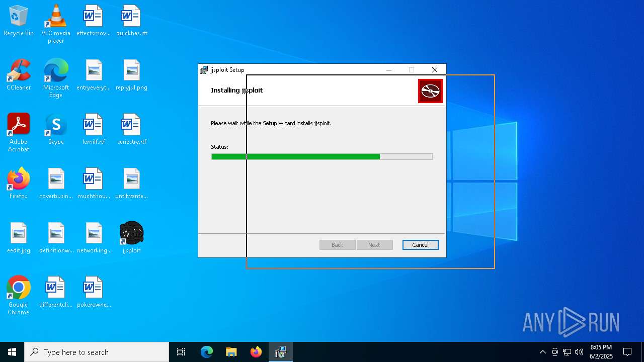Minimize the jjsploit Setup window
The image size is (644, 362).
pos(389,70)
